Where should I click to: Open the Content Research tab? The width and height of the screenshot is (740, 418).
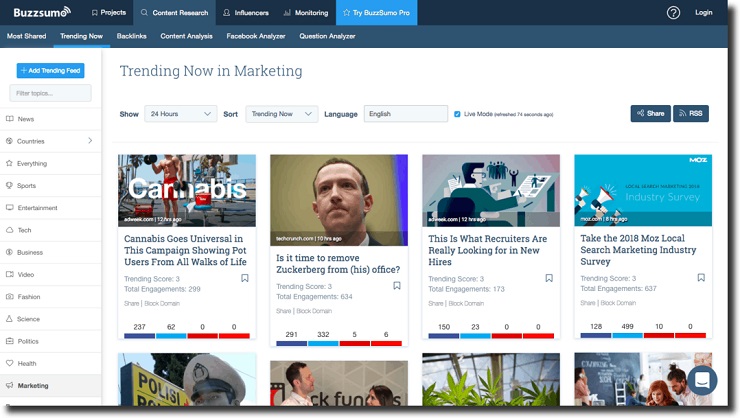(x=175, y=13)
